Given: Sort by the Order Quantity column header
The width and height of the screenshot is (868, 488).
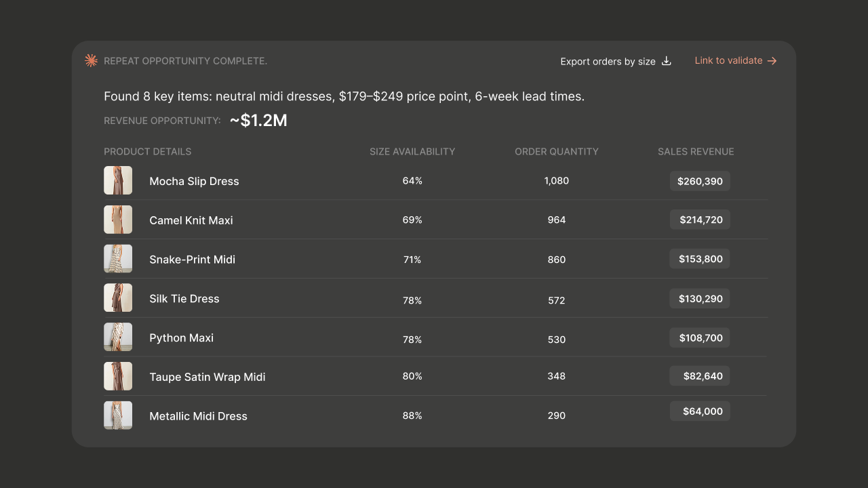Looking at the screenshot, I should pos(557,152).
